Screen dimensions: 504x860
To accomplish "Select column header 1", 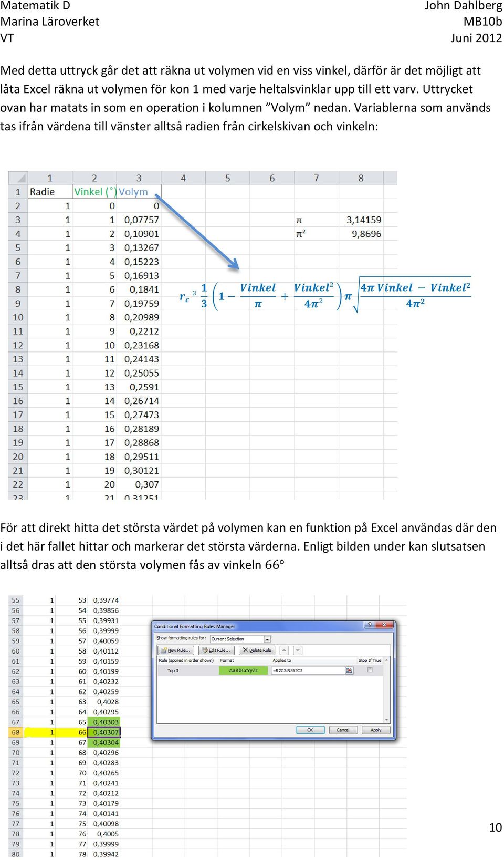I will pyautogui.click(x=50, y=178).
